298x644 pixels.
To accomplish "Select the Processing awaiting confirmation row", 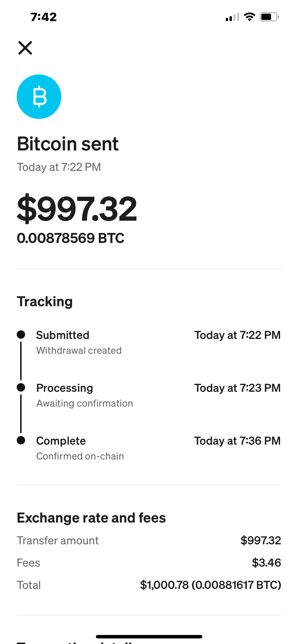I will tap(149, 395).
